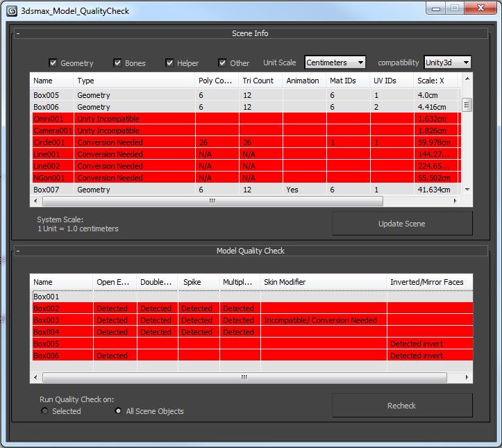The width and height of the screenshot is (502, 448).
Task: Click scene list horizontal scroll left arrow
Action: 35,201
